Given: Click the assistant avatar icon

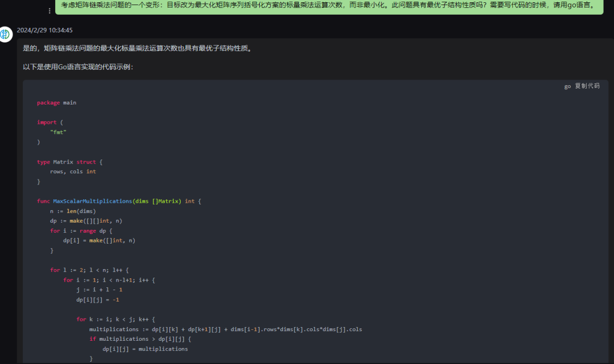Looking at the screenshot, I should point(6,35).
